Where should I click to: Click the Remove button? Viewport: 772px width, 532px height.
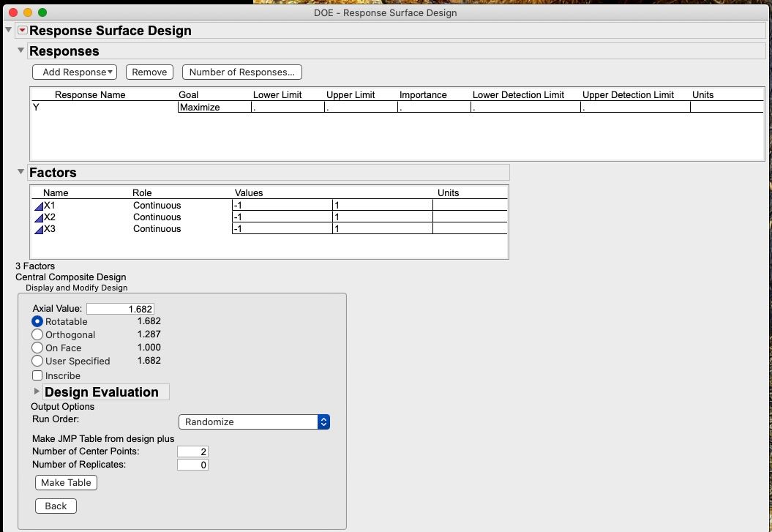coord(149,72)
